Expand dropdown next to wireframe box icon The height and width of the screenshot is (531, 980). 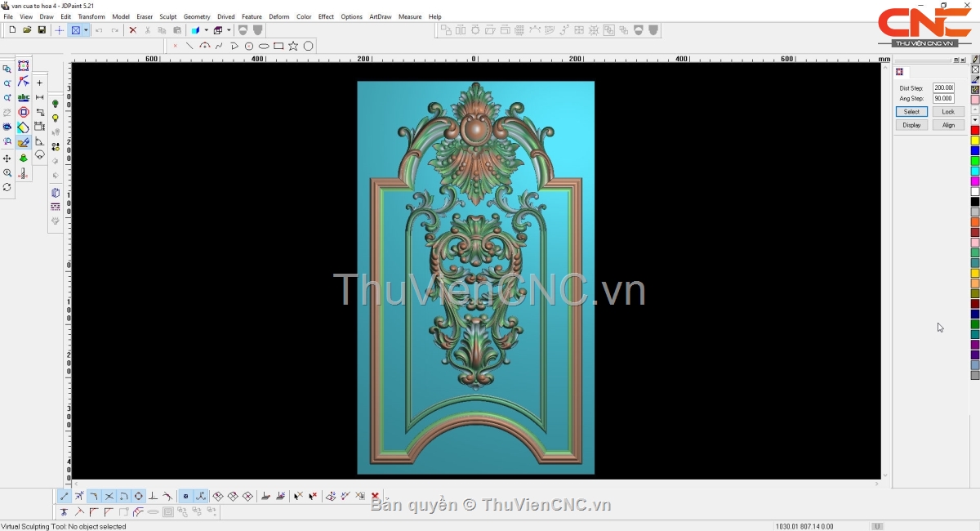229,30
